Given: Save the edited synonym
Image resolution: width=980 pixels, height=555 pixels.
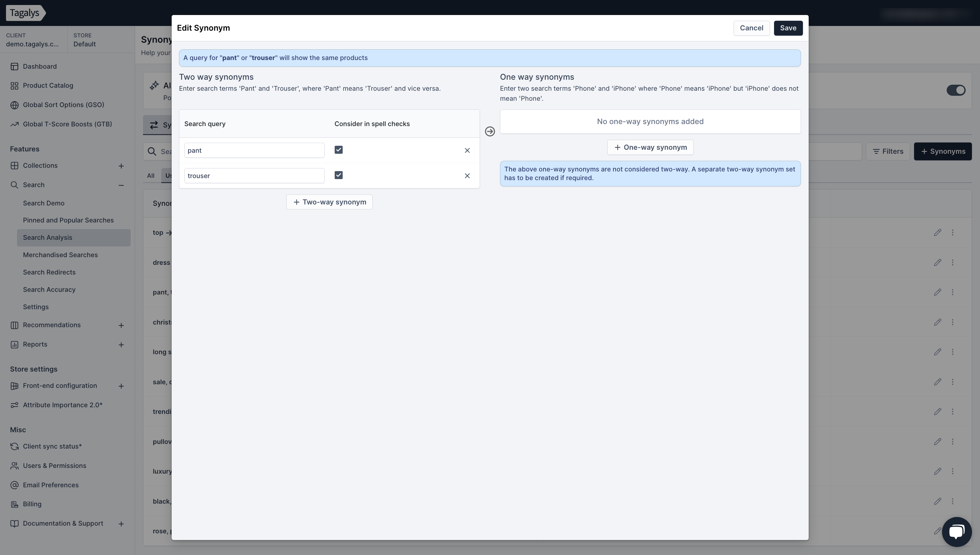Looking at the screenshot, I should pyautogui.click(x=788, y=28).
